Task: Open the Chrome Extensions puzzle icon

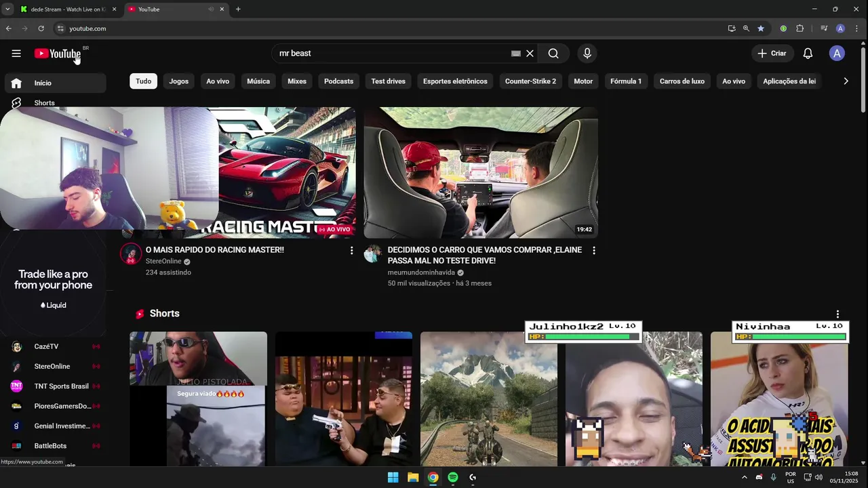Action: [800, 28]
